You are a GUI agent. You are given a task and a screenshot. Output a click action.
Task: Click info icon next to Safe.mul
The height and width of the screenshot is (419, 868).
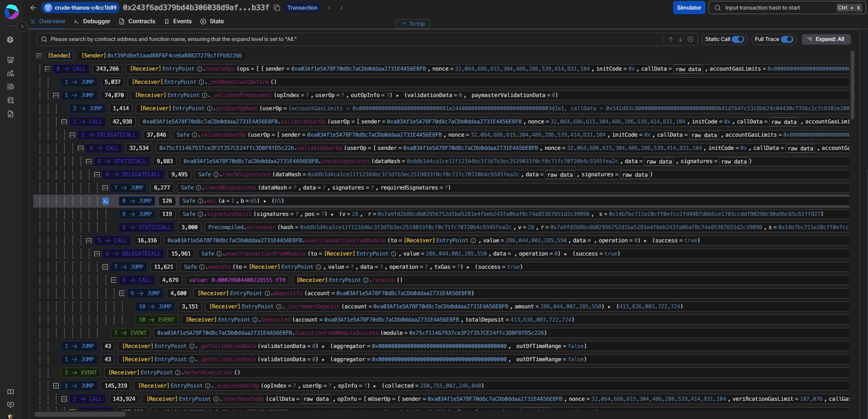(200, 201)
